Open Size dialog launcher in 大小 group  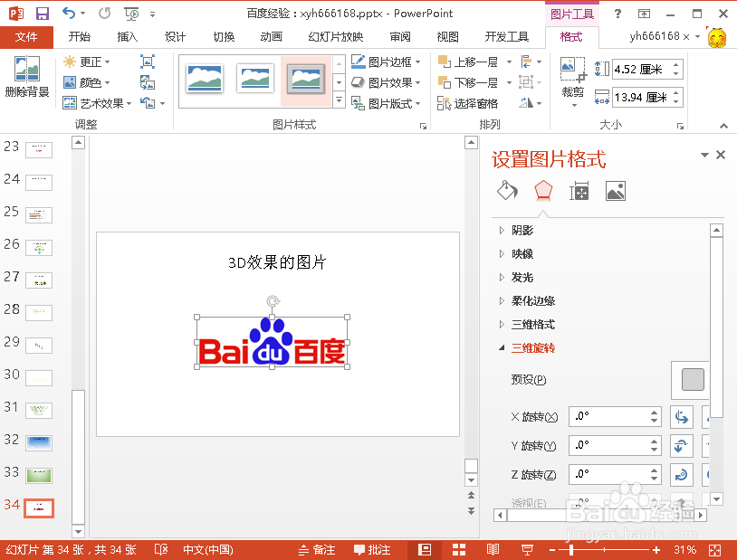coord(680,126)
